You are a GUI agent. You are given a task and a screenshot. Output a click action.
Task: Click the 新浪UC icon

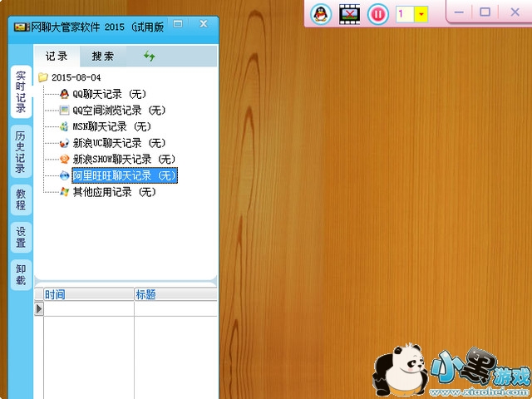coord(64,143)
